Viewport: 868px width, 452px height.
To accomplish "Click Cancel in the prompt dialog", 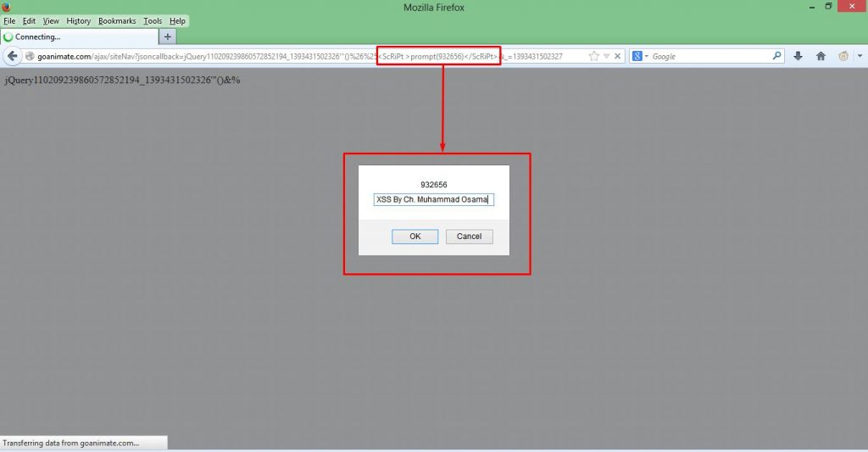I will [x=469, y=237].
